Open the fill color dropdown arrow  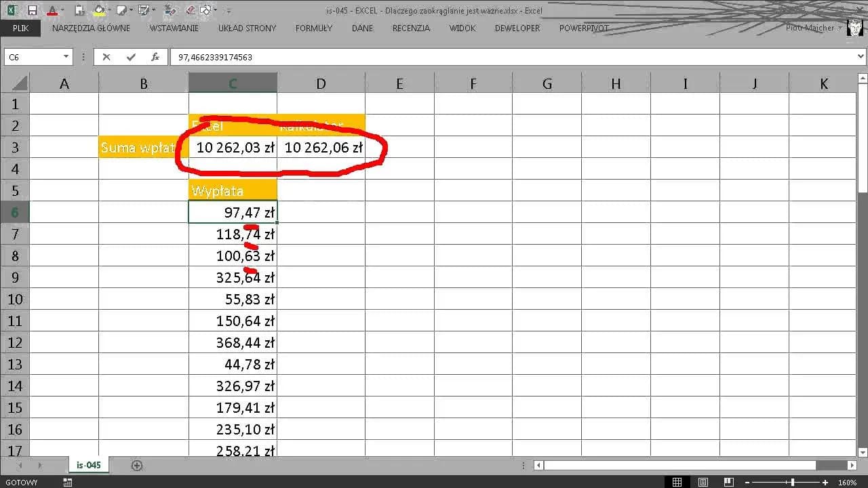[x=109, y=10]
